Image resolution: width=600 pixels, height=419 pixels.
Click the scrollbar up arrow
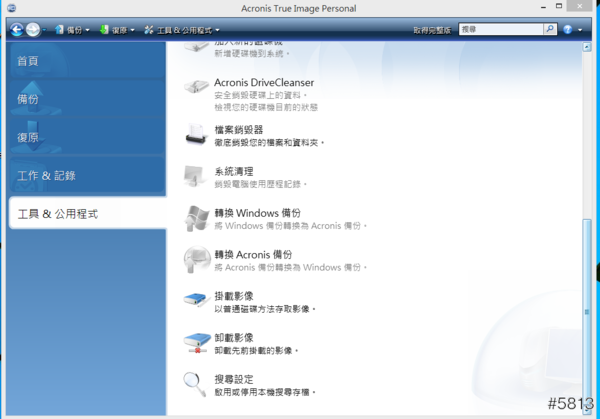(x=587, y=47)
